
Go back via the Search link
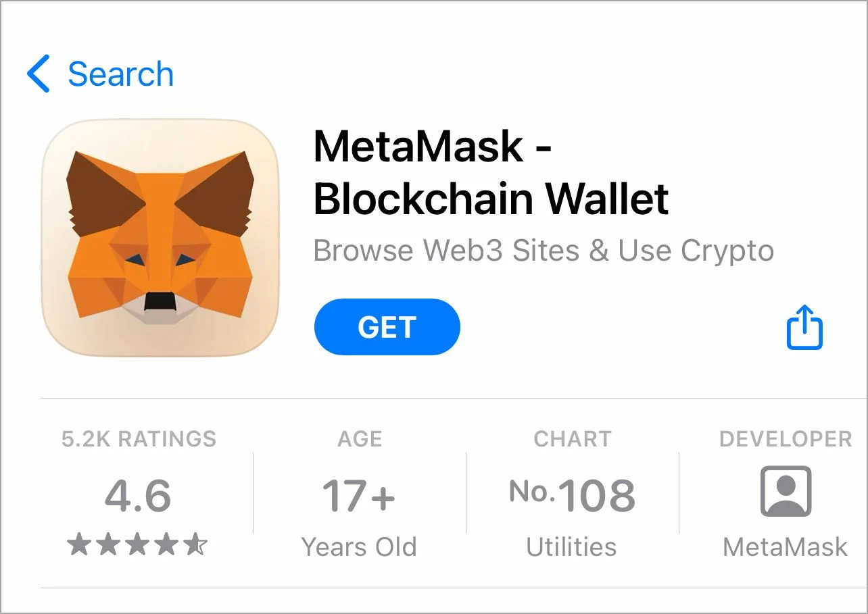121,74
